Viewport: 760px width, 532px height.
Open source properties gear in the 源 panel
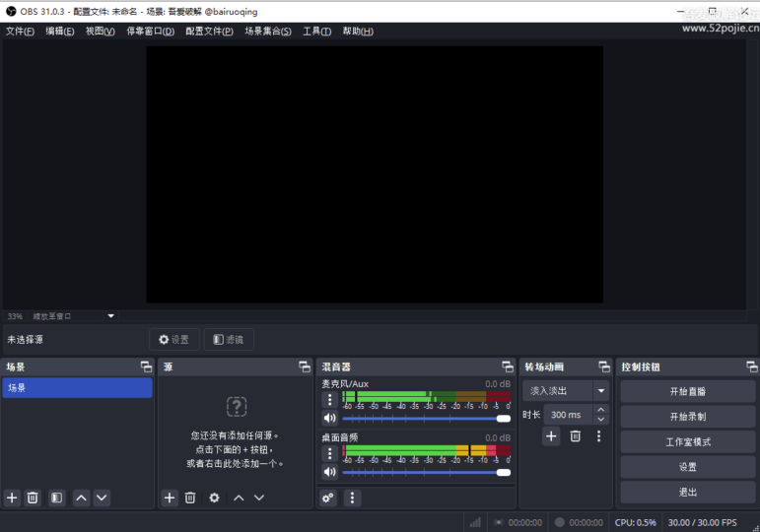pos(214,499)
